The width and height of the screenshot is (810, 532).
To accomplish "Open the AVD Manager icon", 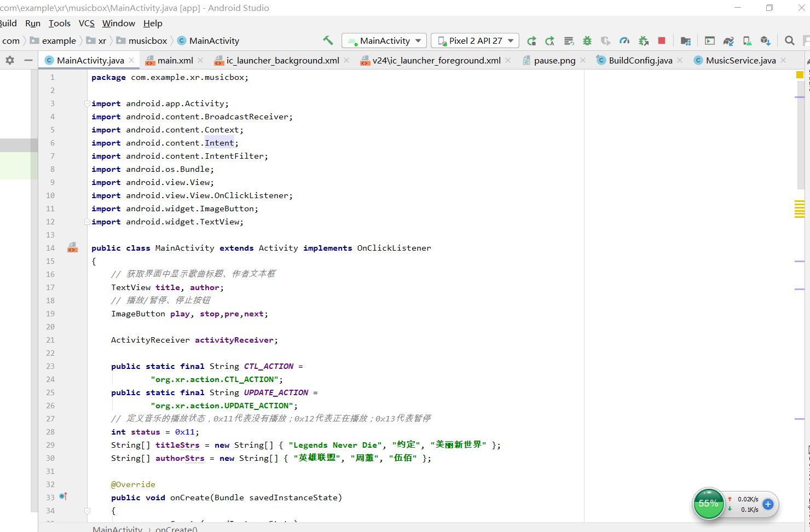I will (747, 41).
